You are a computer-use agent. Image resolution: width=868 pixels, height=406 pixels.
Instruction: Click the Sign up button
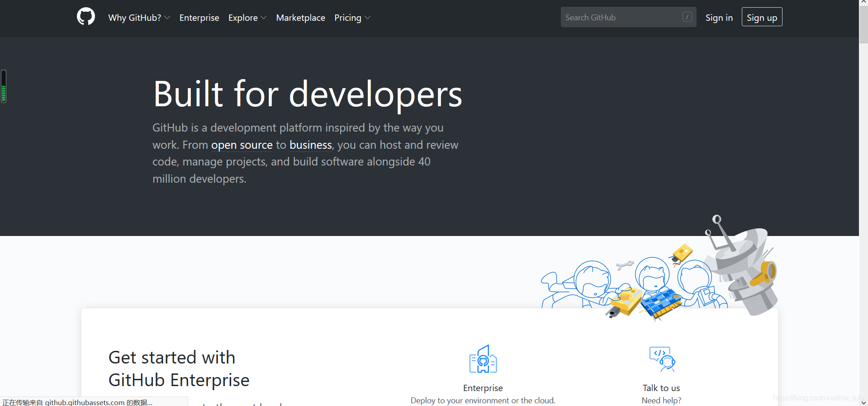point(762,17)
